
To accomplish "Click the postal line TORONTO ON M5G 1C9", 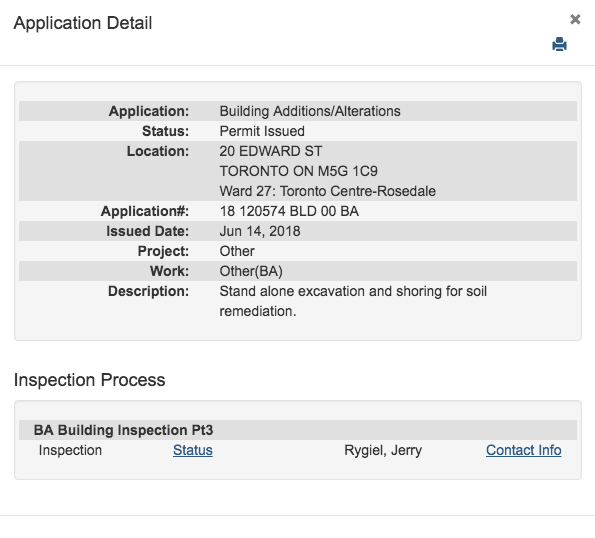I will [299, 171].
